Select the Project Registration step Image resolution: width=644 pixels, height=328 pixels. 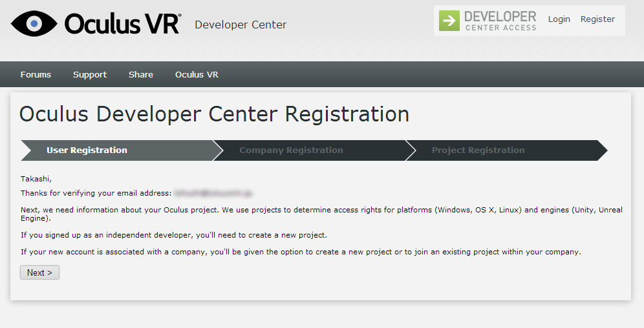point(507,150)
